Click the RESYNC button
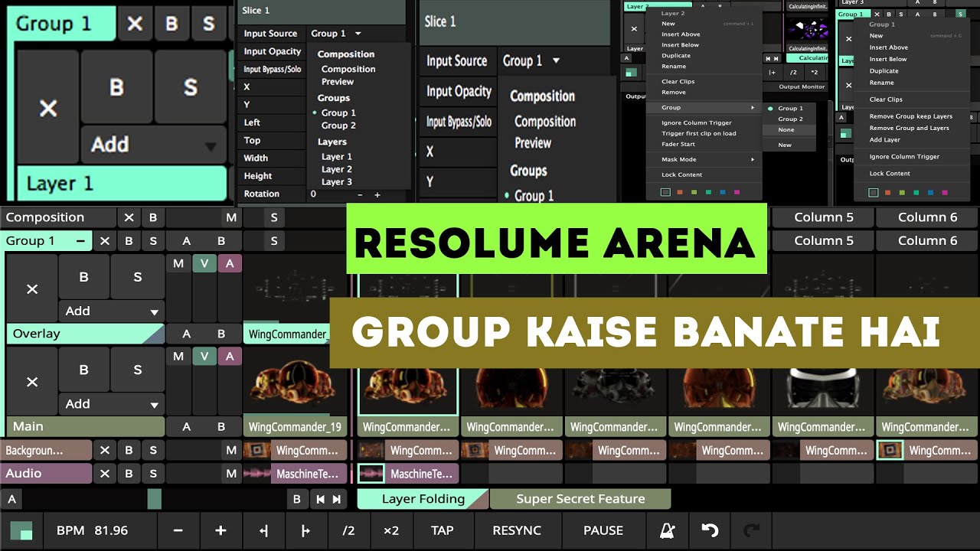 [517, 530]
